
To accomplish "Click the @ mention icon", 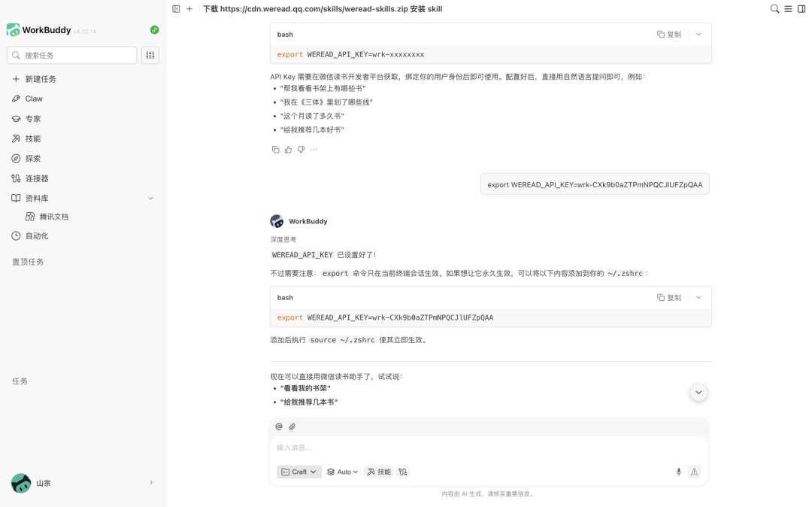I will 279,427.
